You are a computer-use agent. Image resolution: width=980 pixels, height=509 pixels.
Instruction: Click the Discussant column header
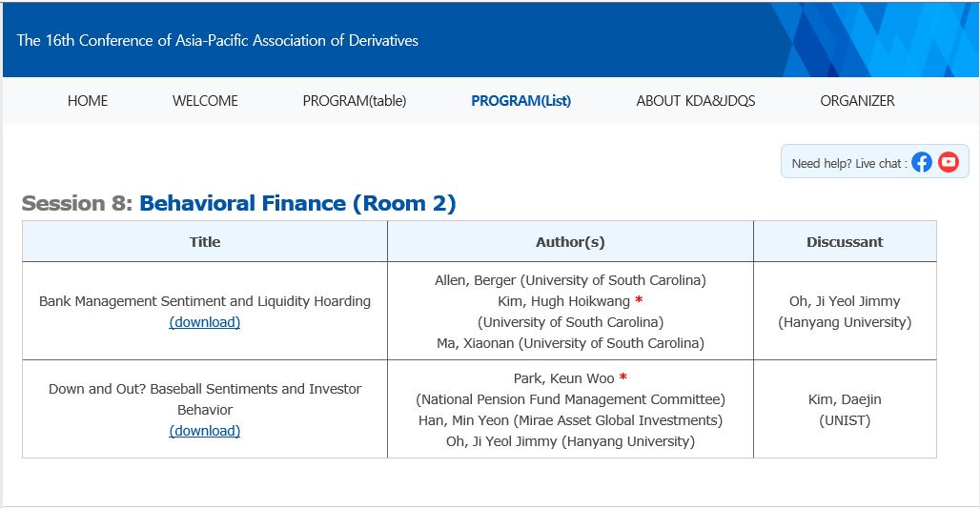click(845, 242)
